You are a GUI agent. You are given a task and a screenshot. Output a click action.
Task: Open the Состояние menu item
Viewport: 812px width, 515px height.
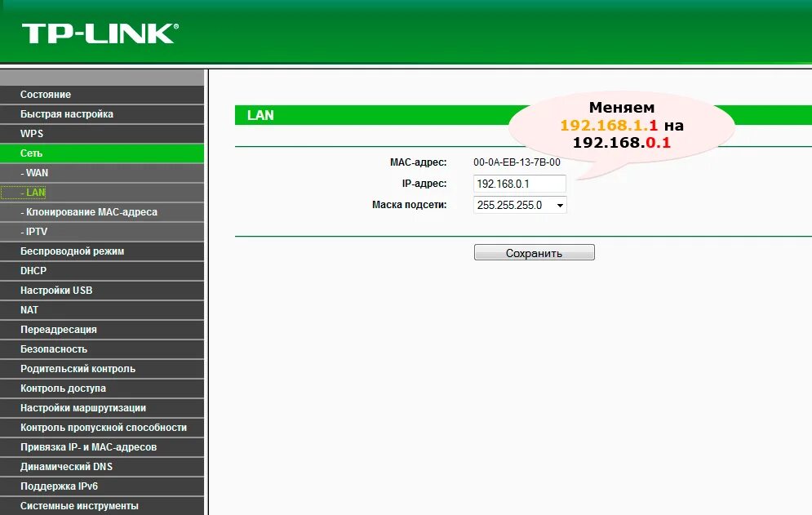(x=102, y=95)
